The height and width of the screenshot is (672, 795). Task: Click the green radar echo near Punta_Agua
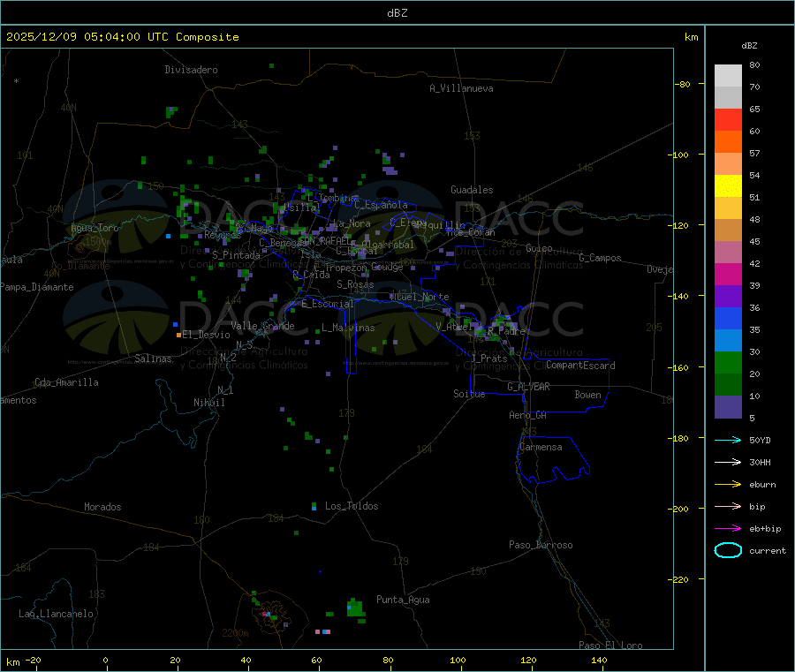click(355, 608)
